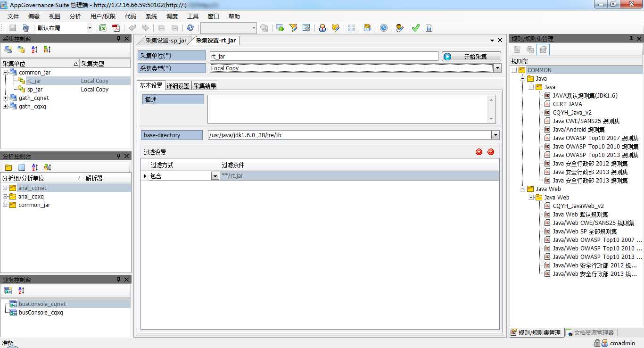Pin the 规则/规则集管理 panel
This screenshot has height=348, width=644.
tap(631, 39)
